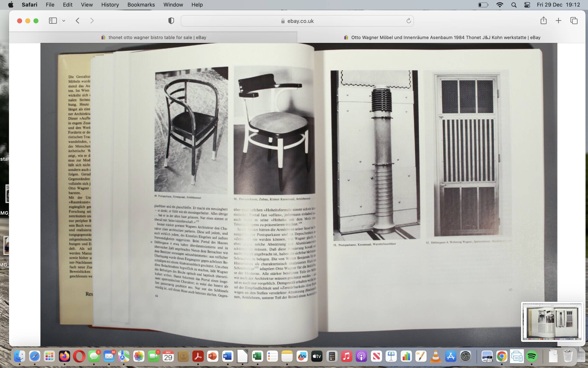
Task: Select the Otto Wagner Möbel und Innenräume tab
Action: (x=441, y=37)
